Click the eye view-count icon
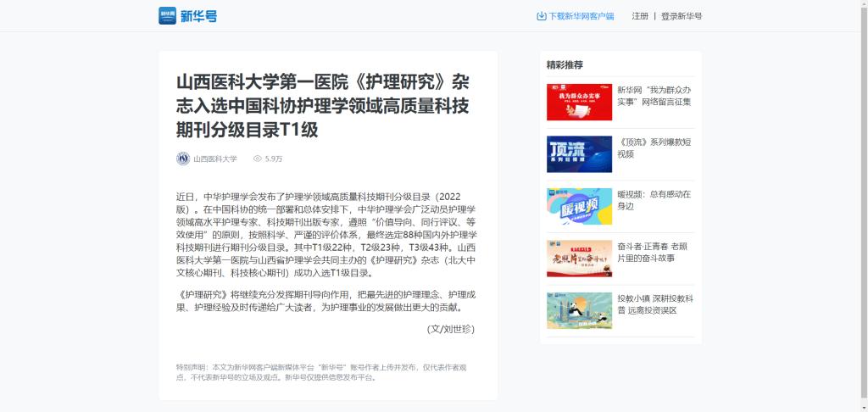This screenshot has height=412, width=868. [x=258, y=159]
